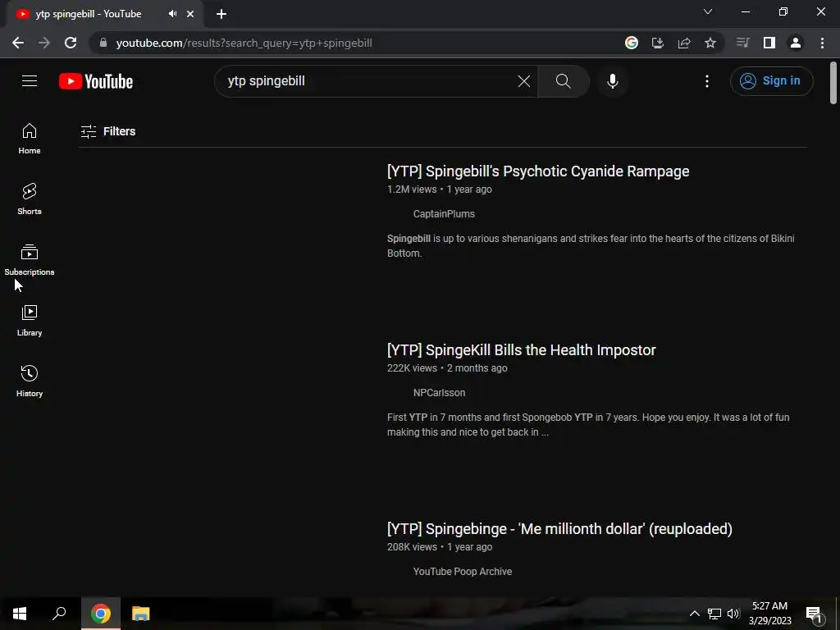Expand the search Filters panel
The height and width of the screenshot is (630, 840).
point(107,131)
